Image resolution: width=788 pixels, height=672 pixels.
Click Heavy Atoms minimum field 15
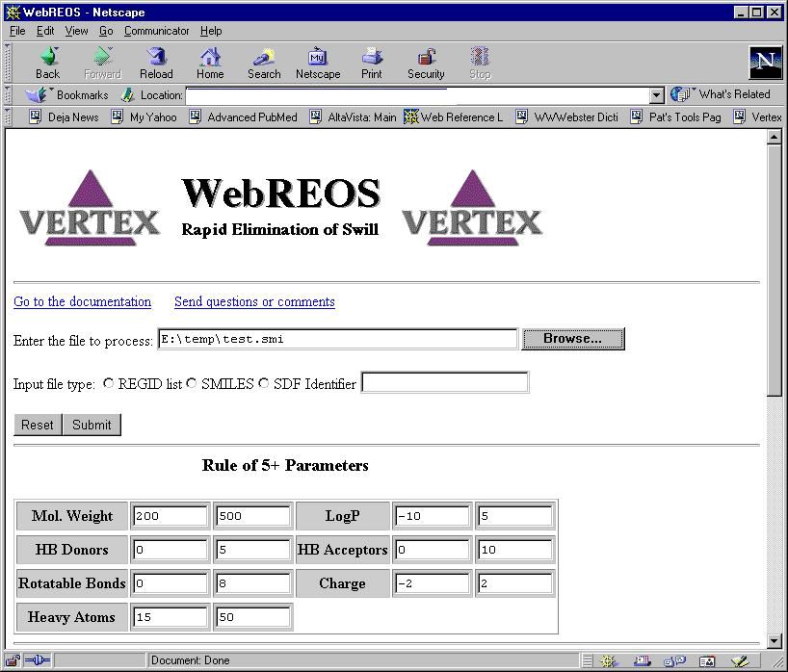point(170,617)
